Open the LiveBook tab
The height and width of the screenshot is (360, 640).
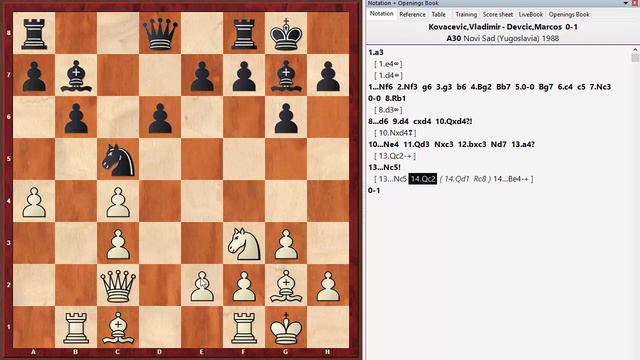[x=531, y=14]
